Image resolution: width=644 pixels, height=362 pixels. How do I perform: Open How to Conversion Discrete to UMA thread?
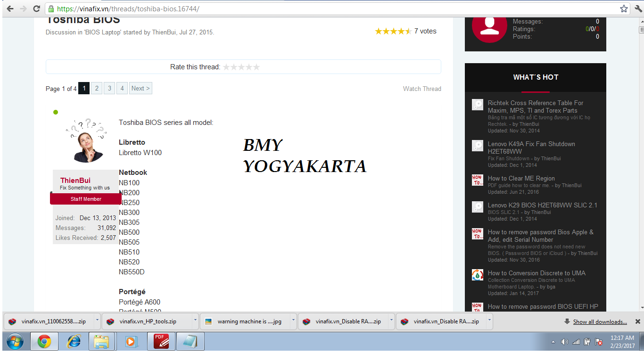pos(537,273)
